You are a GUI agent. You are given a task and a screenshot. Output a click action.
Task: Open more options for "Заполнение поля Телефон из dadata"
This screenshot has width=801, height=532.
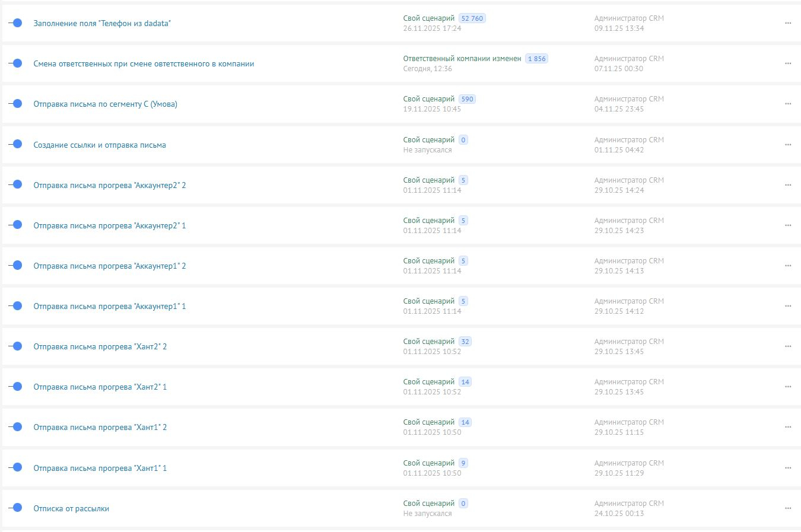point(788,23)
